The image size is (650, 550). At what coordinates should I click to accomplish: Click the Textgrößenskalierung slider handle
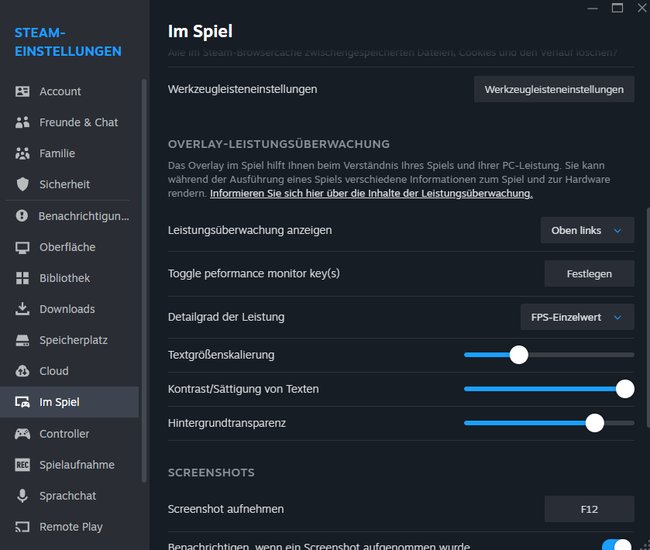pos(519,355)
